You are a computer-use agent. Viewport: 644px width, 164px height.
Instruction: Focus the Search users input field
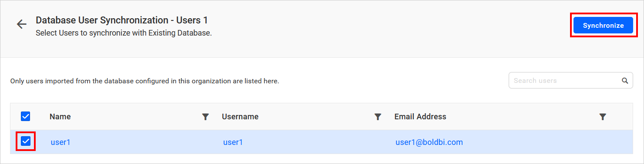tap(565, 80)
